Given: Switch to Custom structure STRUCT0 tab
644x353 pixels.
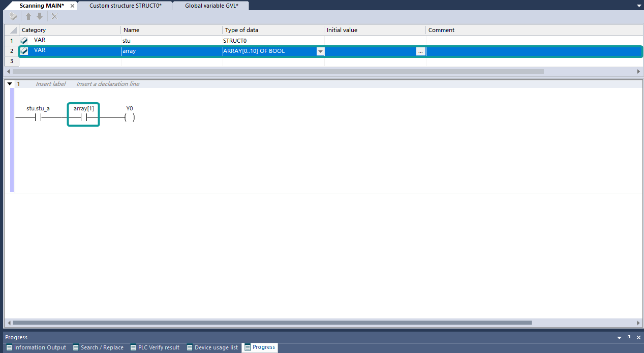Looking at the screenshot, I should tap(125, 6).
